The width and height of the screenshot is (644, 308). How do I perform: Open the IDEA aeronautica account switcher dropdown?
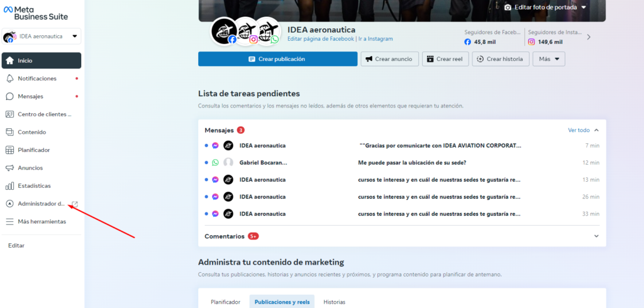click(42, 36)
